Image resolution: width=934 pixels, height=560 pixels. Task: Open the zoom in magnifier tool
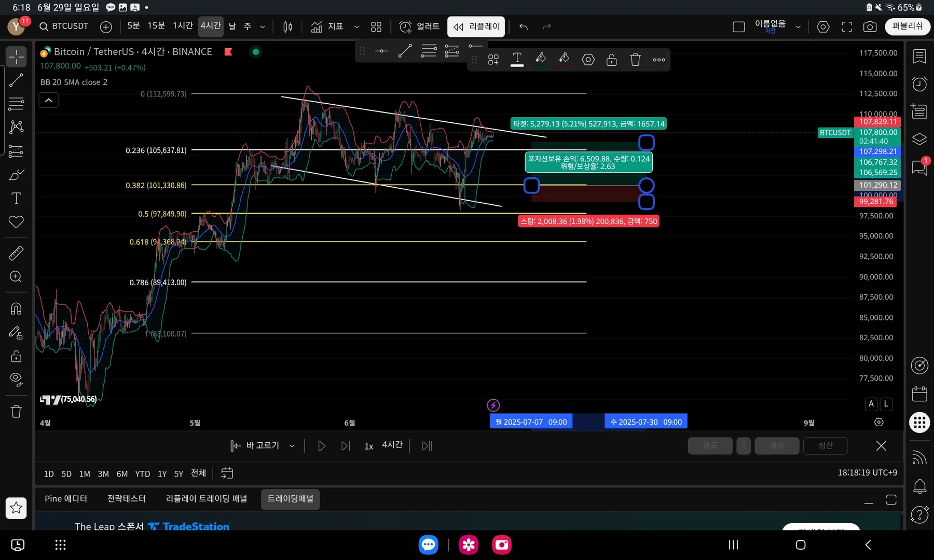(x=16, y=277)
